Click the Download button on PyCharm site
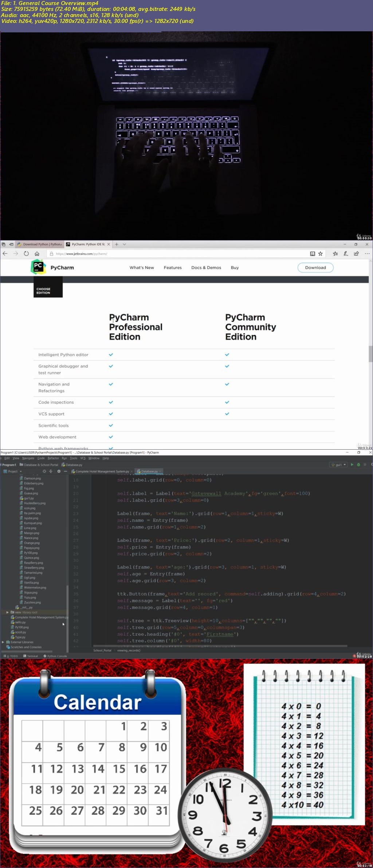 [315, 267]
